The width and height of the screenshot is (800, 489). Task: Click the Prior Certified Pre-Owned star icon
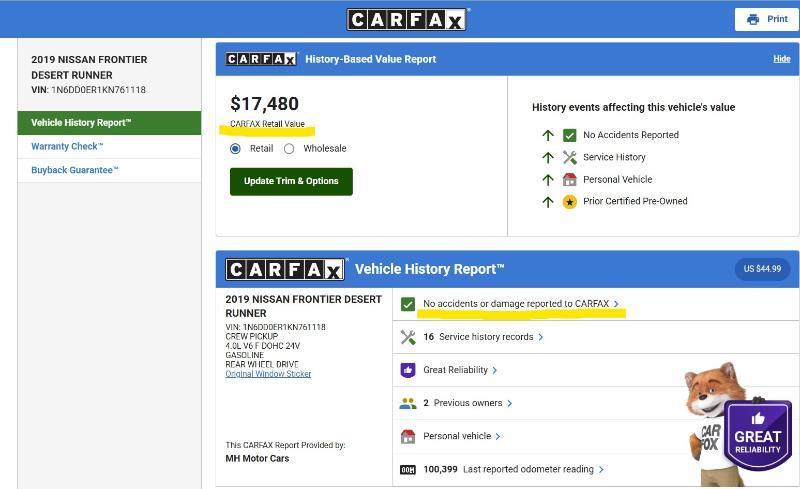pos(569,201)
